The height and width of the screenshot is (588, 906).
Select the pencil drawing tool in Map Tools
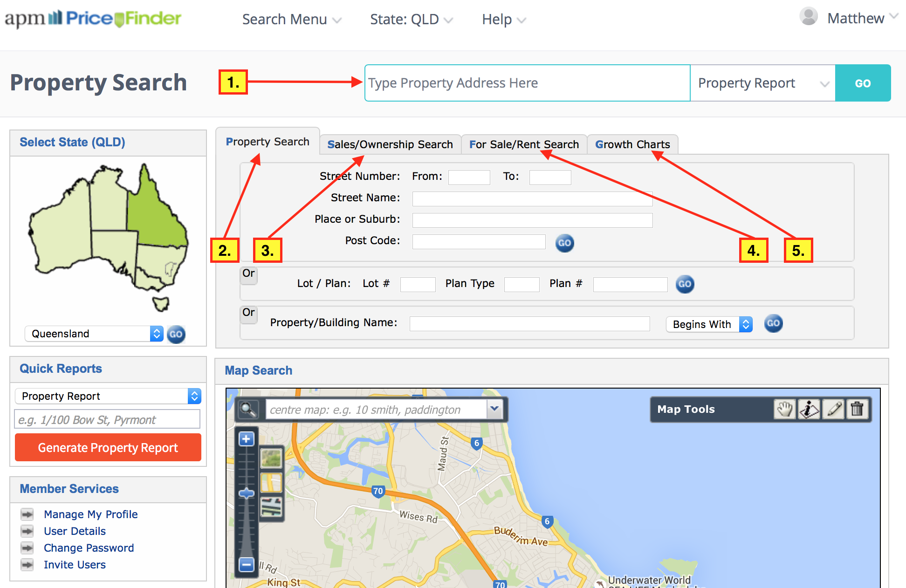pyautogui.click(x=834, y=409)
